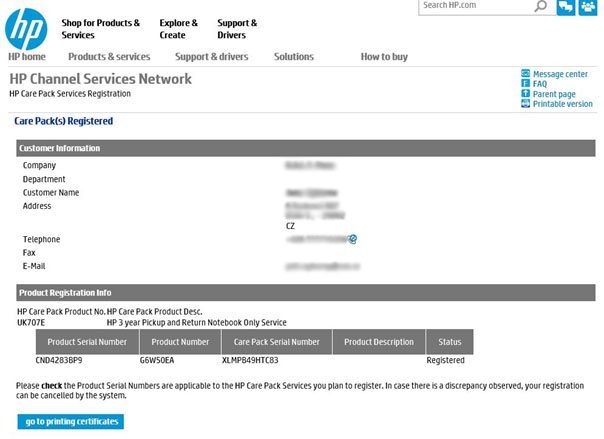Screen dimensions: 604x439
Task: Click the Customer Name label
Action: (51, 193)
